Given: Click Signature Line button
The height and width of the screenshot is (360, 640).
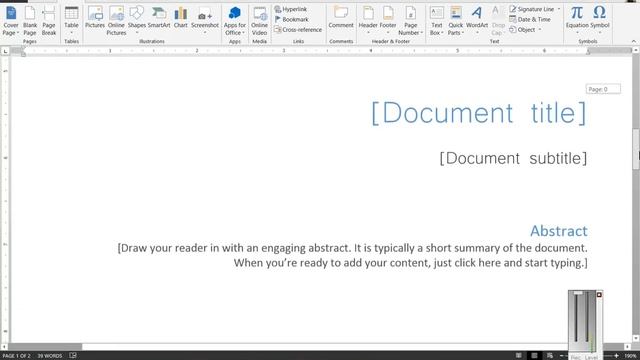Looking at the screenshot, I should (x=532, y=9).
